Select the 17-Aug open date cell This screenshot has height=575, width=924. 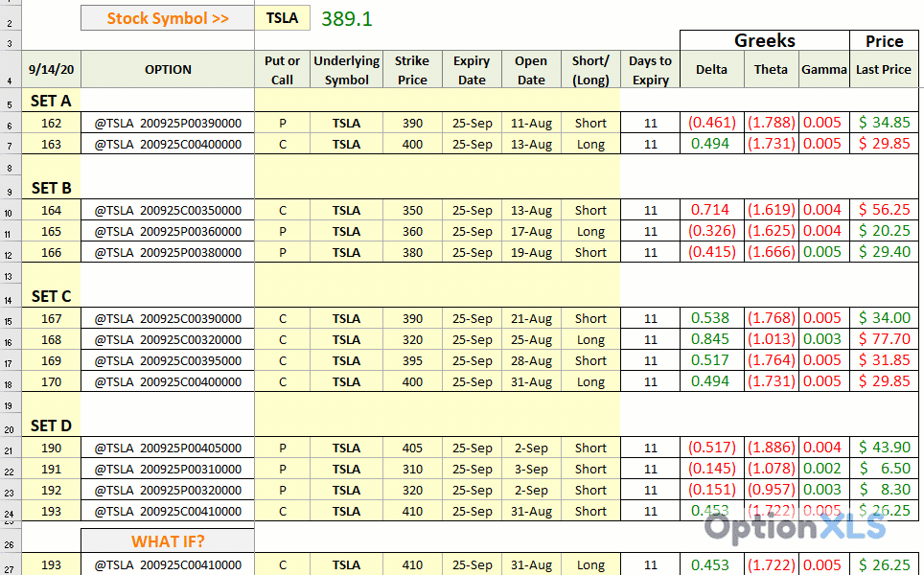tap(531, 232)
